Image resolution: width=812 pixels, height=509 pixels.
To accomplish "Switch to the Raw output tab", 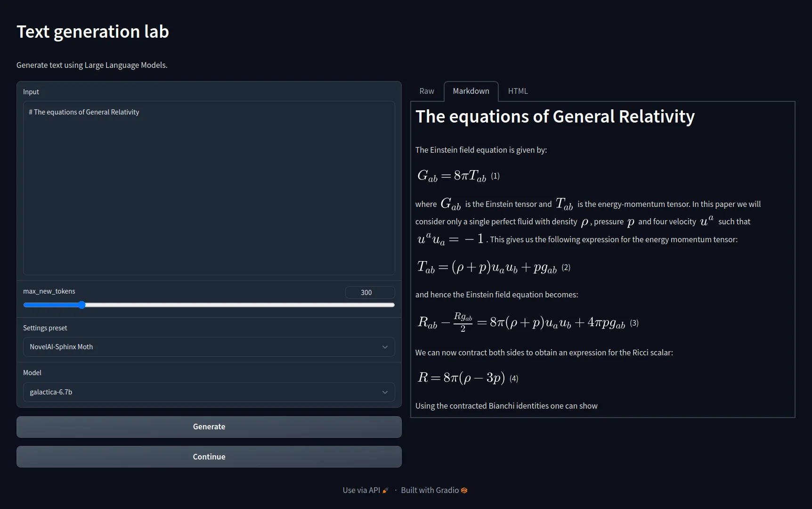I will pos(427,91).
